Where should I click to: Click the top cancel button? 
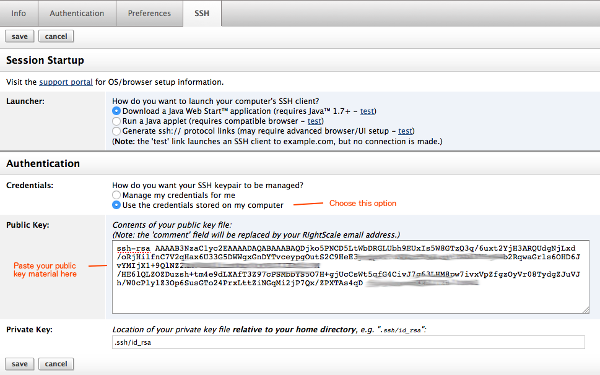coord(56,36)
